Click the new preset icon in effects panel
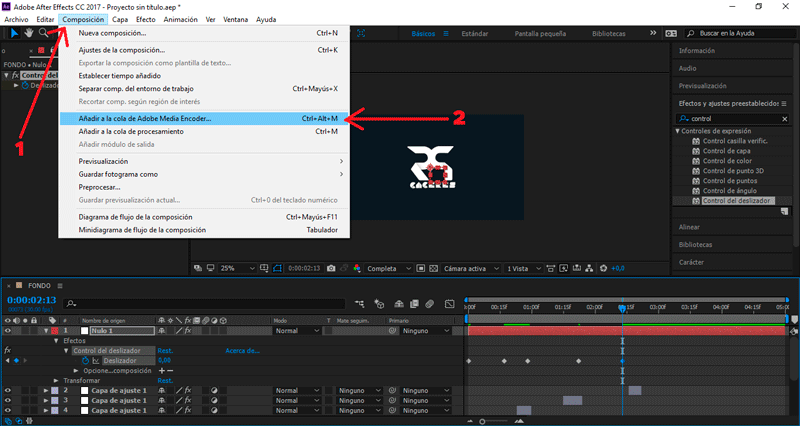 pos(784,212)
